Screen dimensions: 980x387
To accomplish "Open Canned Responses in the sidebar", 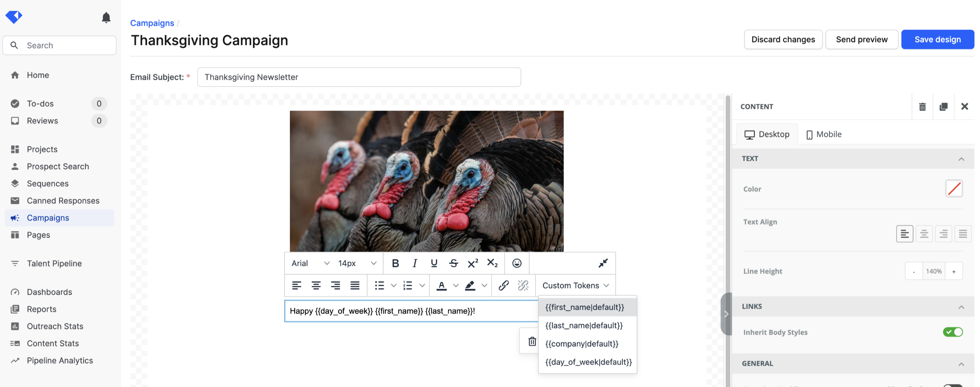I will click(63, 201).
